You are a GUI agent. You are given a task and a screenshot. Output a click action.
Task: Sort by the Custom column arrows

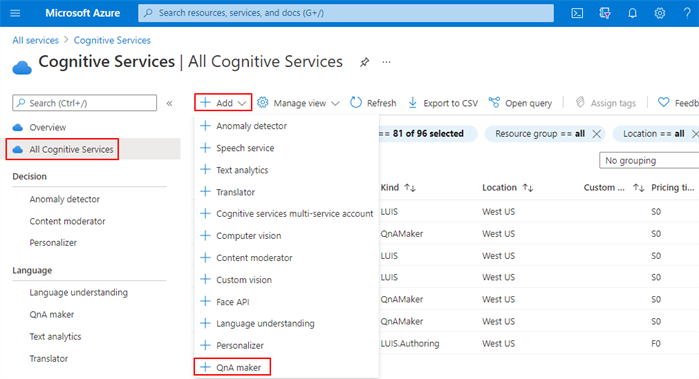pos(638,188)
